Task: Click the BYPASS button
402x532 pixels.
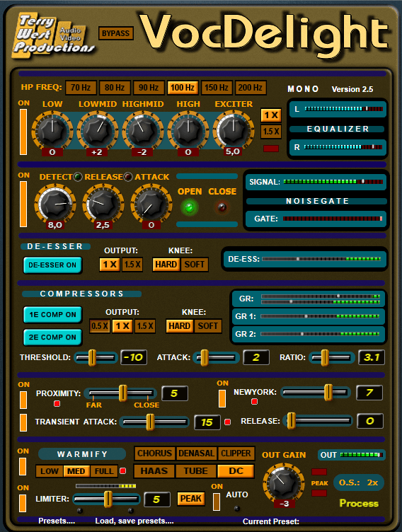Action: click(116, 33)
